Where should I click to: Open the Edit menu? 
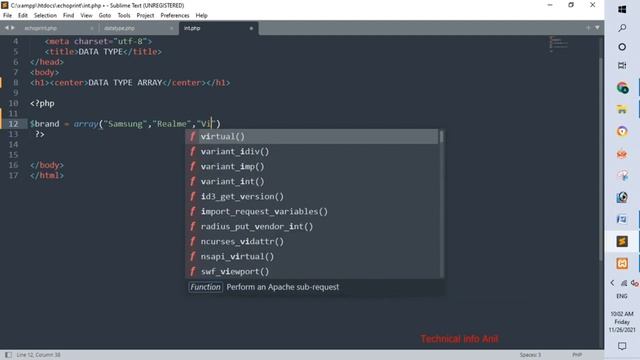pyautogui.click(x=23, y=16)
